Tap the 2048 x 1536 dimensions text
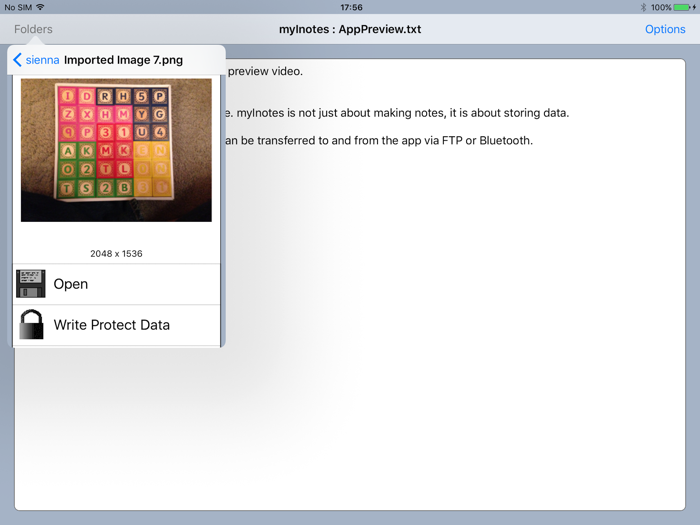Image resolution: width=700 pixels, height=525 pixels. pos(116,254)
